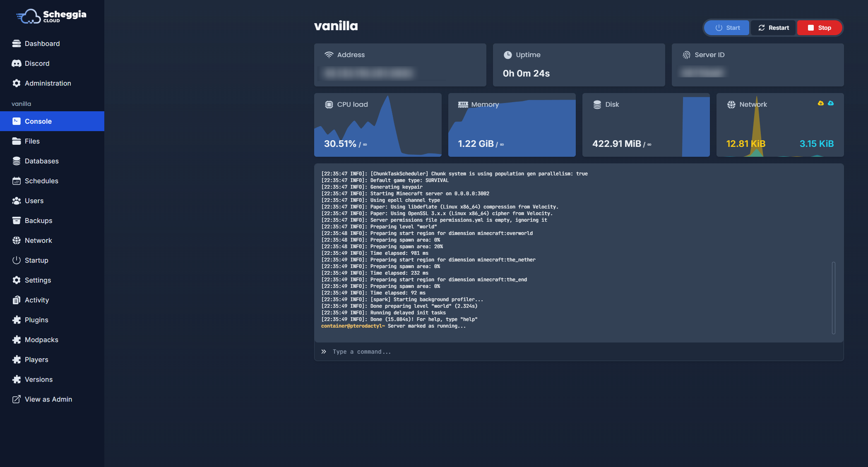Click the Backups archive icon
Screen dimensions: 868x467
coord(17,220)
